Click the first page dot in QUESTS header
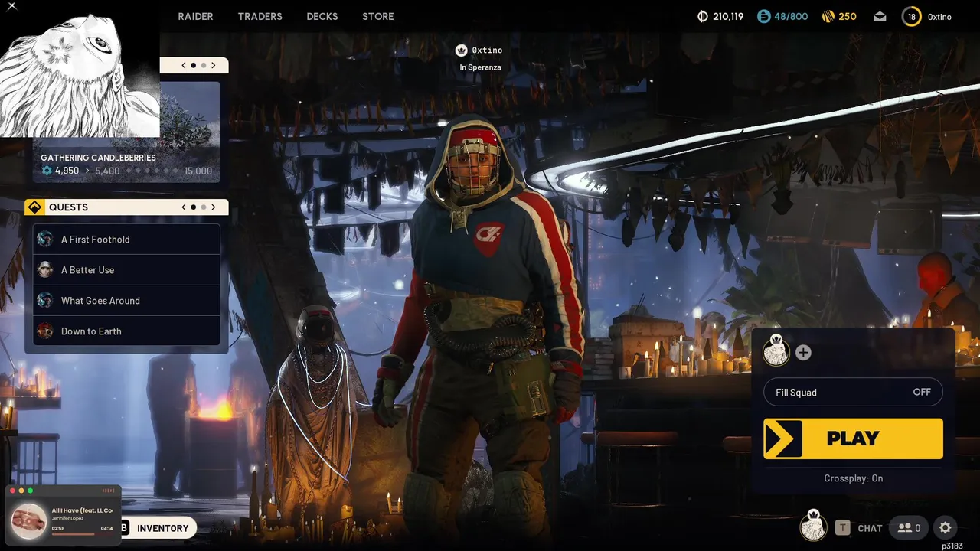Screen dimensions: 980x551 coord(193,207)
